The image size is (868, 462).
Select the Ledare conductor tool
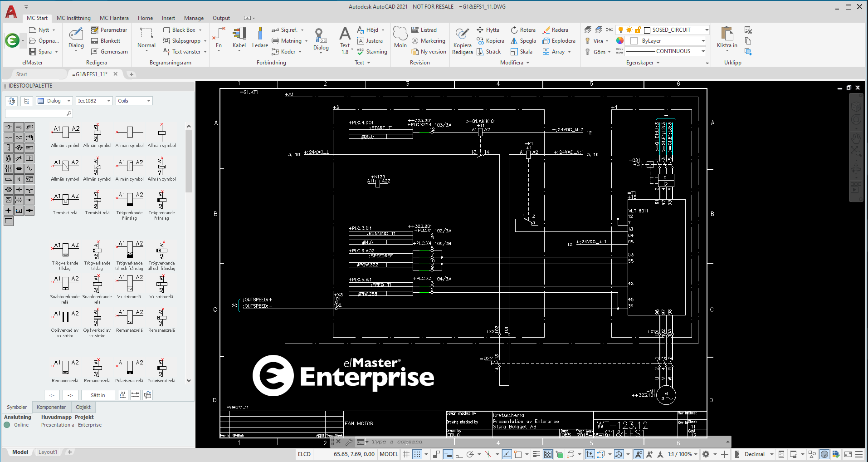pyautogui.click(x=260, y=38)
